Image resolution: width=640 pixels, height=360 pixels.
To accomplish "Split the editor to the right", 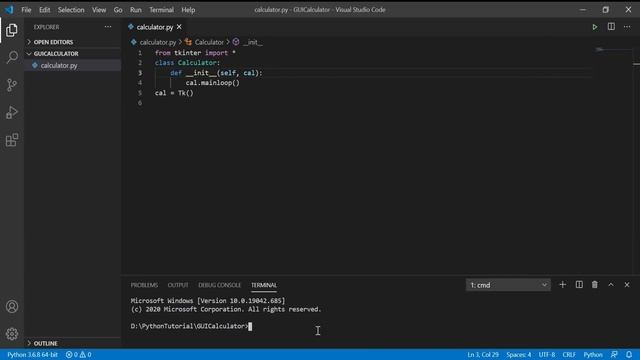I will pos(611,27).
